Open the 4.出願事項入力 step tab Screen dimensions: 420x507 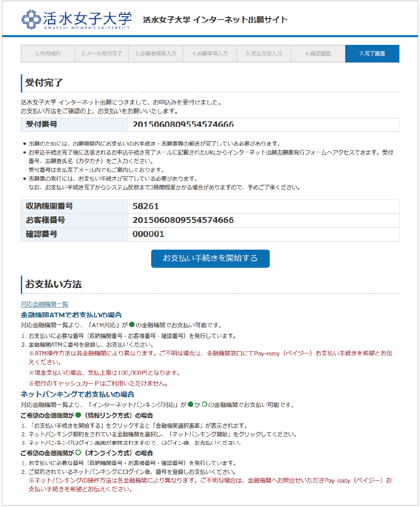210,53
